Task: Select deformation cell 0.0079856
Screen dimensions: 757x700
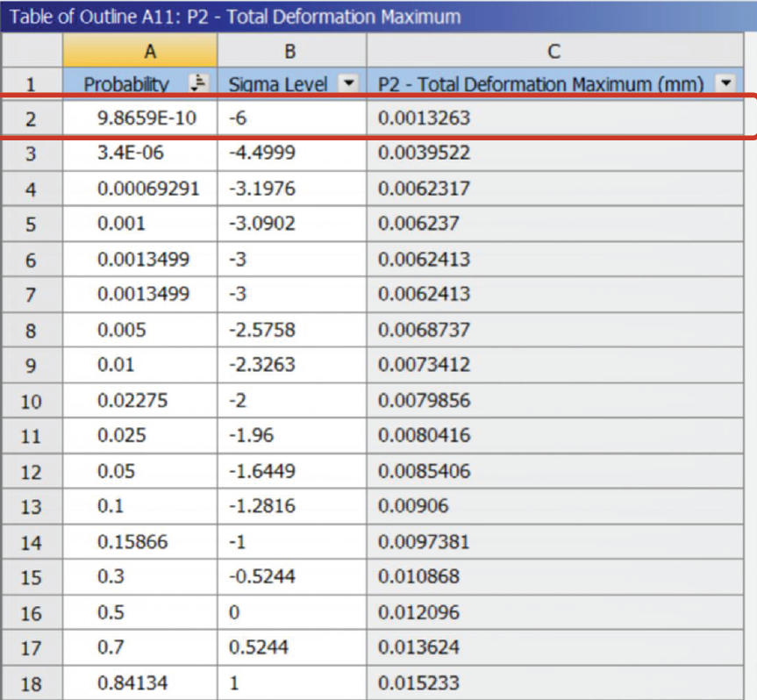Action: 554,400
